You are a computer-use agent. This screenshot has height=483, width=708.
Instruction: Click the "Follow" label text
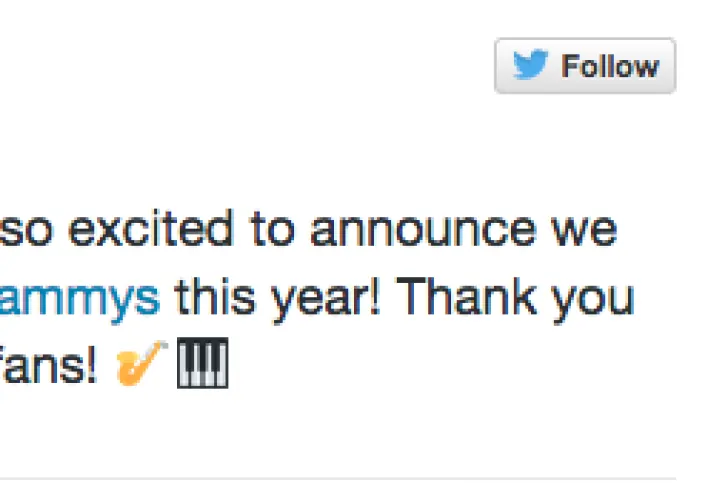pyautogui.click(x=609, y=67)
